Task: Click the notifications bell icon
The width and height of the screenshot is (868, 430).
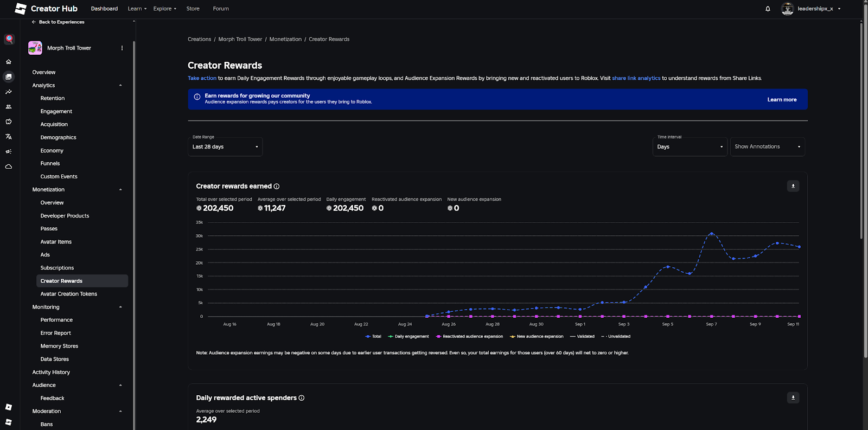Action: (768, 9)
